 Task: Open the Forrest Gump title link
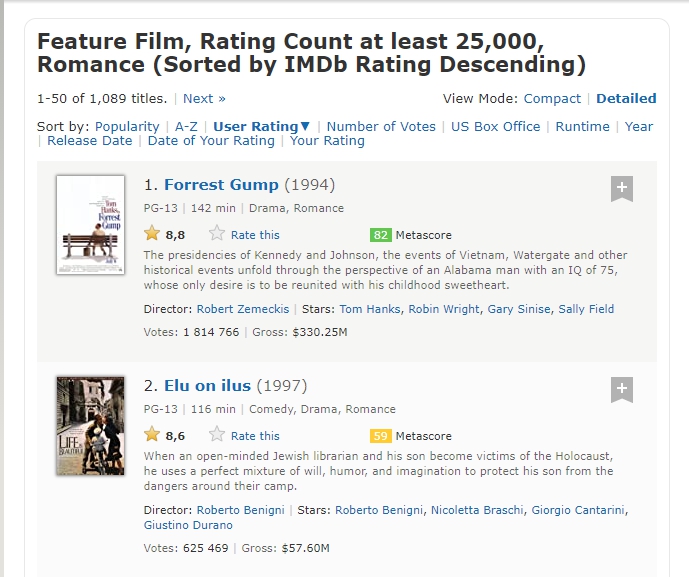click(x=222, y=185)
